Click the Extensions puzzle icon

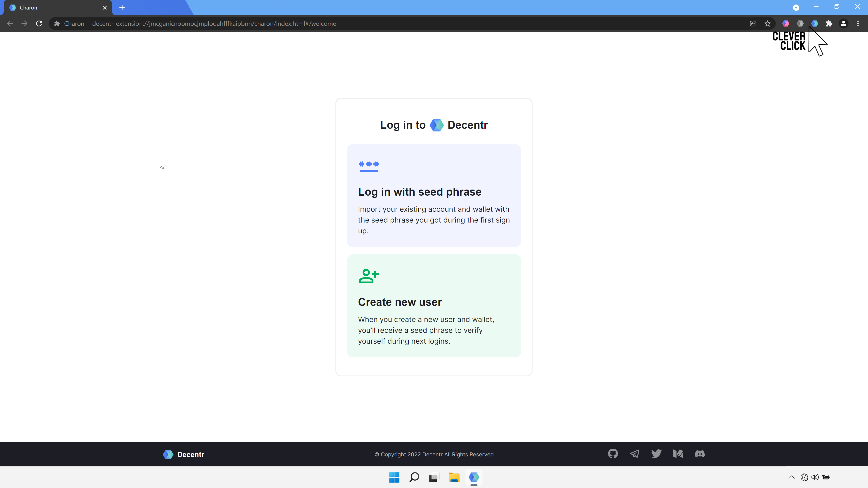click(x=829, y=23)
